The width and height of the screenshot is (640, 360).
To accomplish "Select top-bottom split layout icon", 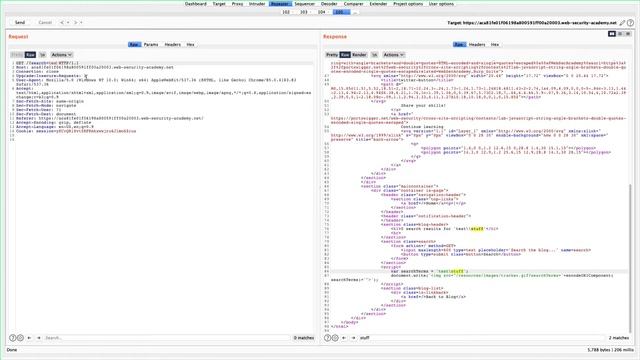I will (620, 34).
